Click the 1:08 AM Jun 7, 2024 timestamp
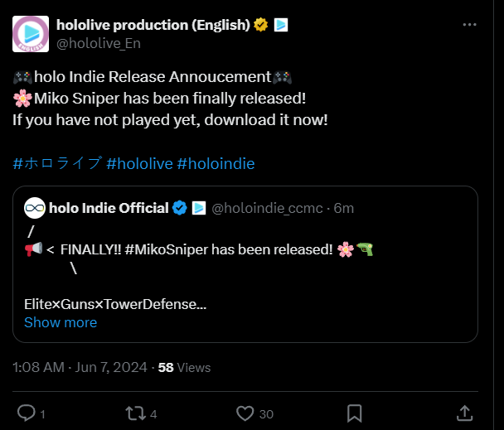Screen dimensions: 504x430 (80, 367)
